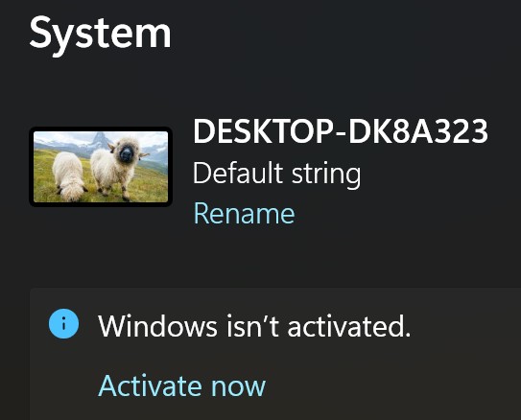Click the Rename link
The image size is (521, 420).
point(244,214)
